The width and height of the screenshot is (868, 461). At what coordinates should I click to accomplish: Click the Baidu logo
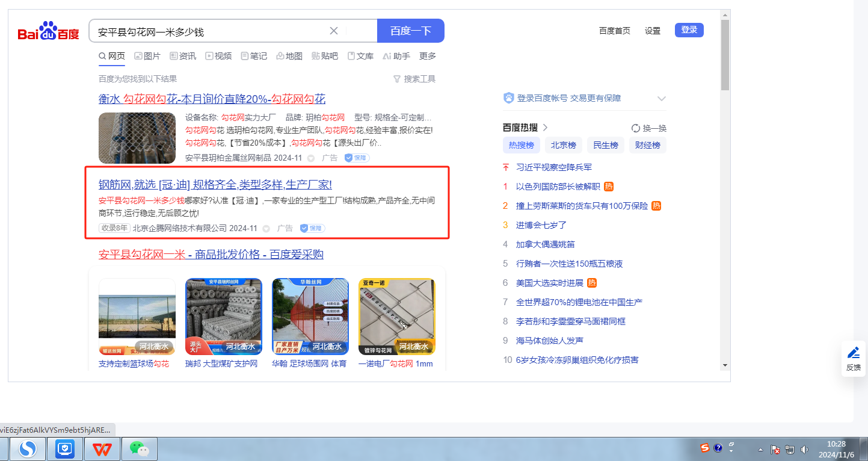(48, 31)
